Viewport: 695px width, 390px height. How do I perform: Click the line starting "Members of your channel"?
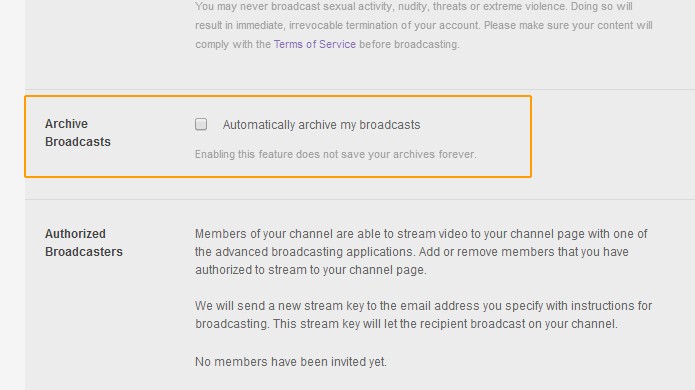(x=421, y=234)
